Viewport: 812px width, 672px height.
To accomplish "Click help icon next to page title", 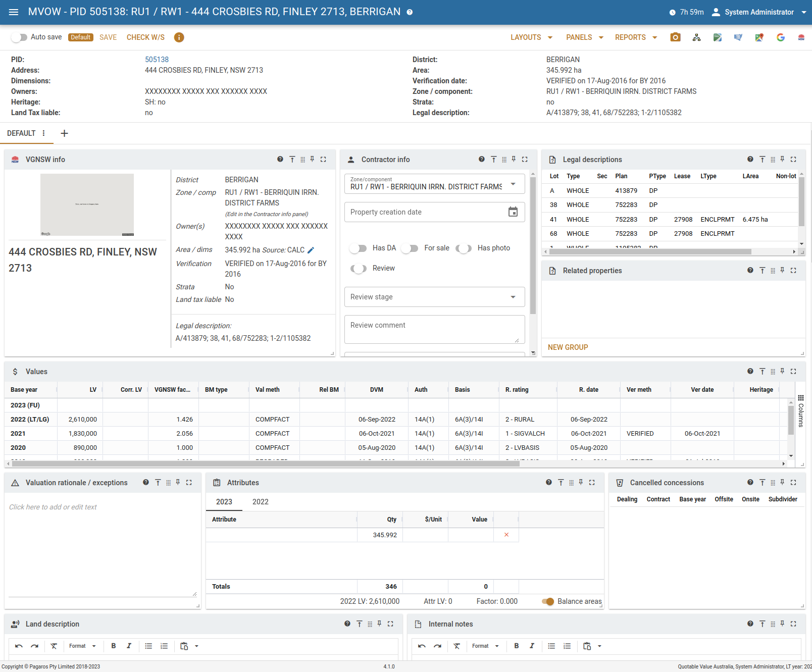I will tap(410, 12).
